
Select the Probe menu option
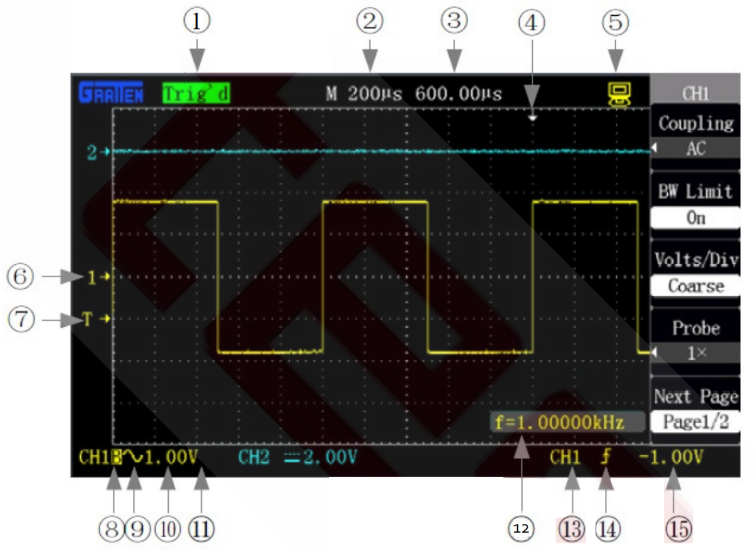pyautogui.click(x=695, y=328)
